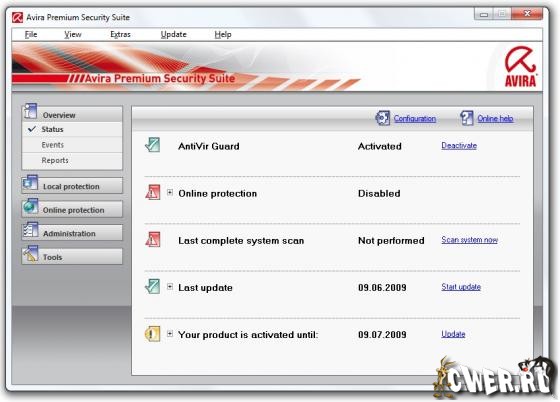Click the Configuration gear icon
The image size is (560, 402).
[x=382, y=118]
